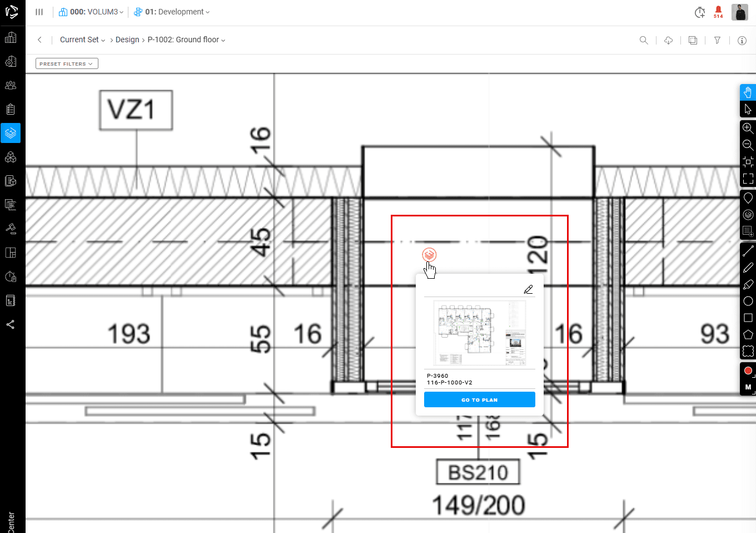Viewport: 756px width, 533px height.
Task: Select the pan hand tool
Action: click(x=748, y=92)
